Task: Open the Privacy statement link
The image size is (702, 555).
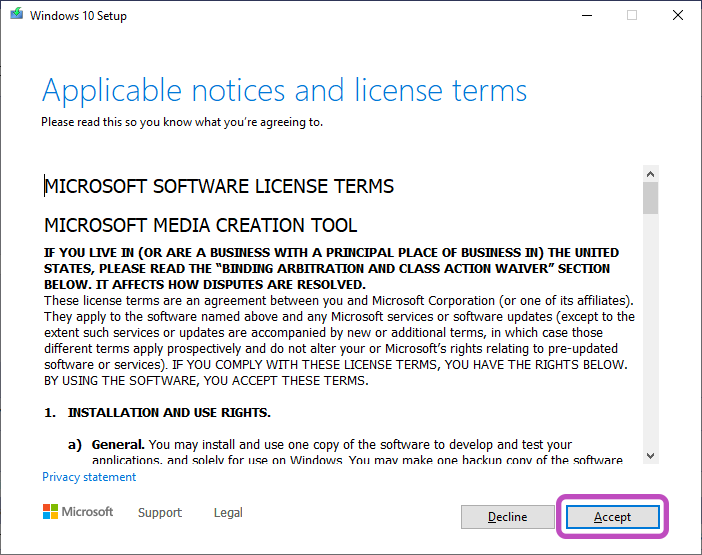Action: point(89,477)
